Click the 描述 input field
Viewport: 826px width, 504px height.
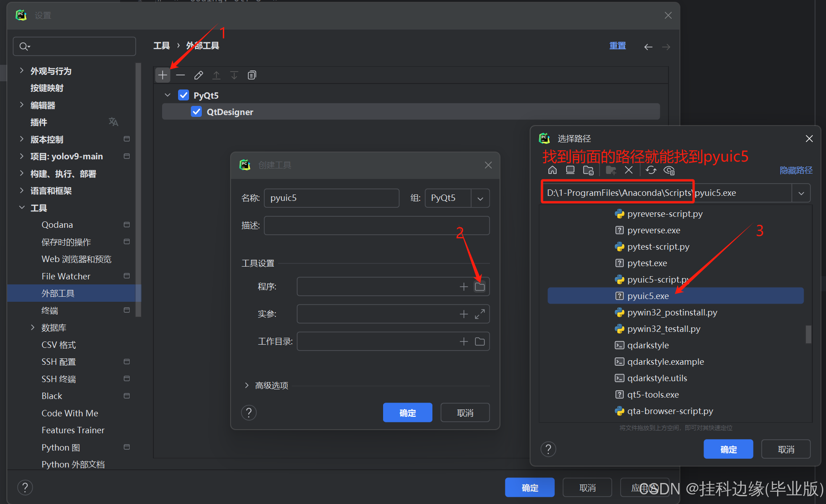click(x=377, y=226)
